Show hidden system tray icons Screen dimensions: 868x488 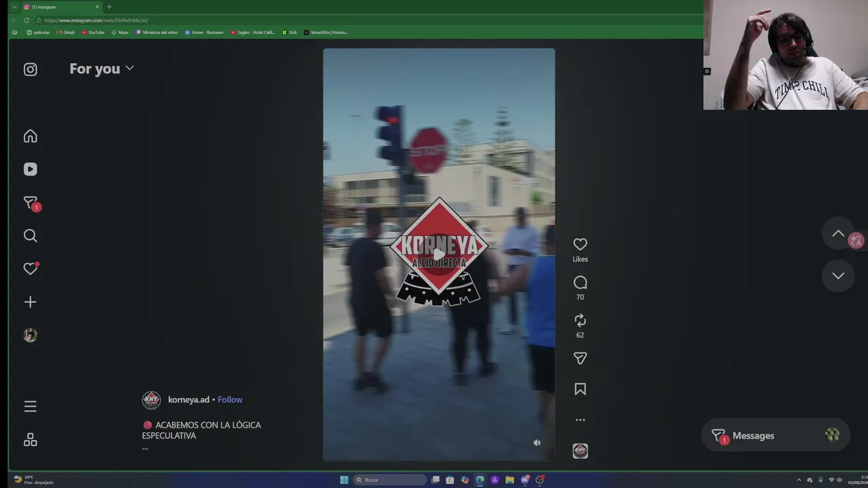[x=799, y=480]
